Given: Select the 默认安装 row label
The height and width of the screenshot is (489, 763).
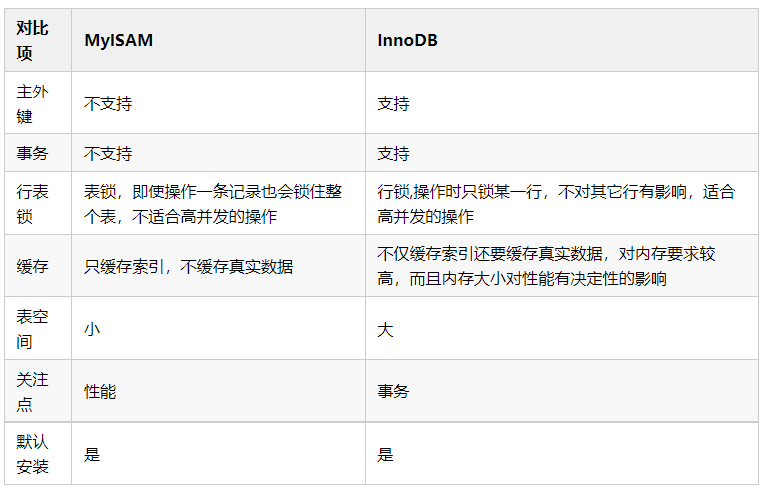Looking at the screenshot, I should [x=32, y=453].
